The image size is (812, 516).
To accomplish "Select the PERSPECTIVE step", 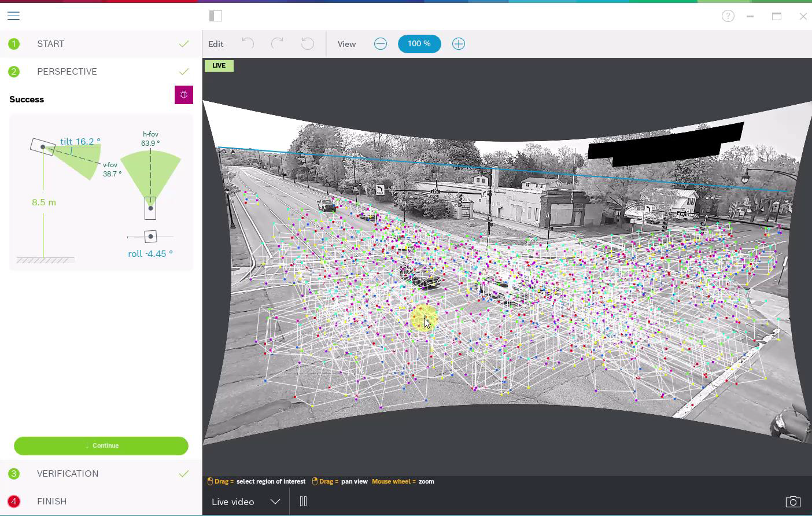I will 67,72.
